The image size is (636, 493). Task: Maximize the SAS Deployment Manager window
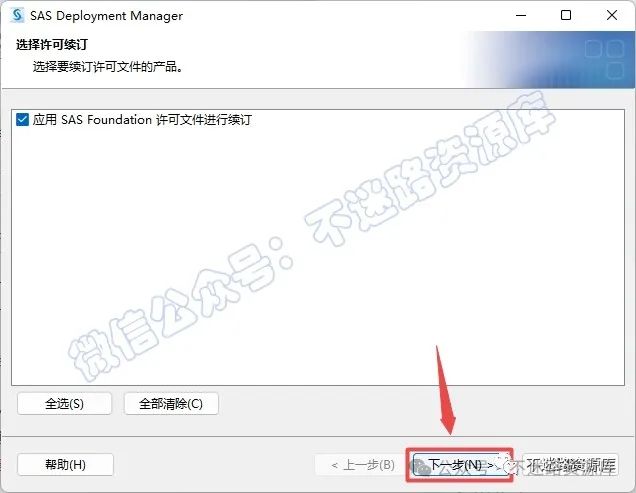566,15
